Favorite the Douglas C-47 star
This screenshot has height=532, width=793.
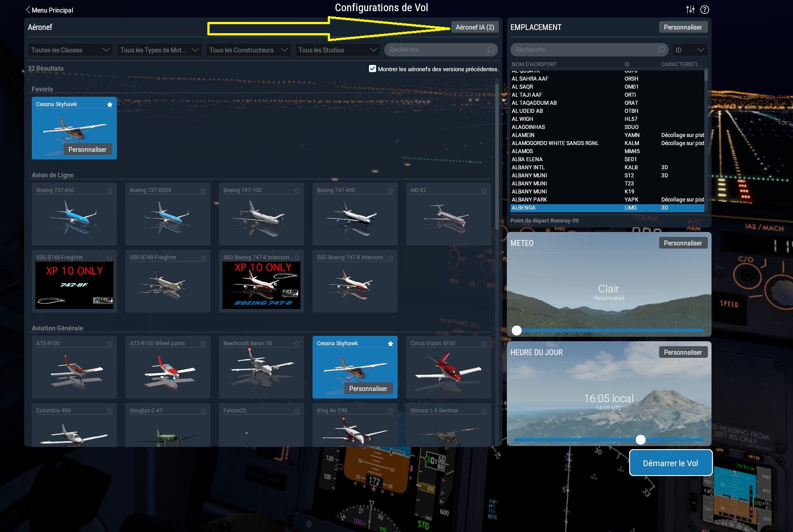(x=203, y=411)
